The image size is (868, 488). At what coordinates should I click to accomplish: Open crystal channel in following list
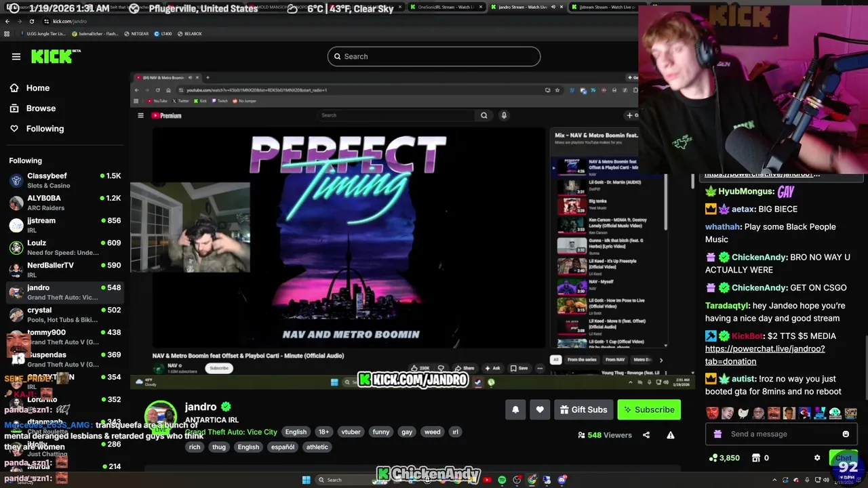click(64, 314)
